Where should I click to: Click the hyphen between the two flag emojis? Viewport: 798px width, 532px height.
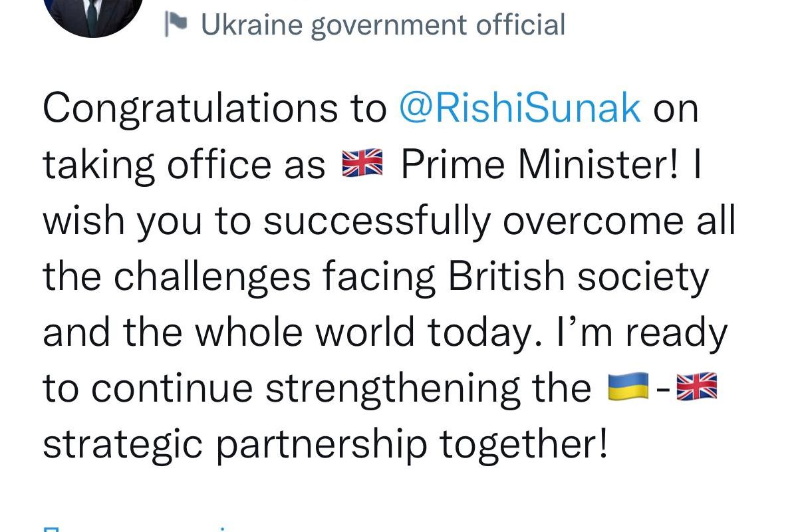click(x=662, y=388)
